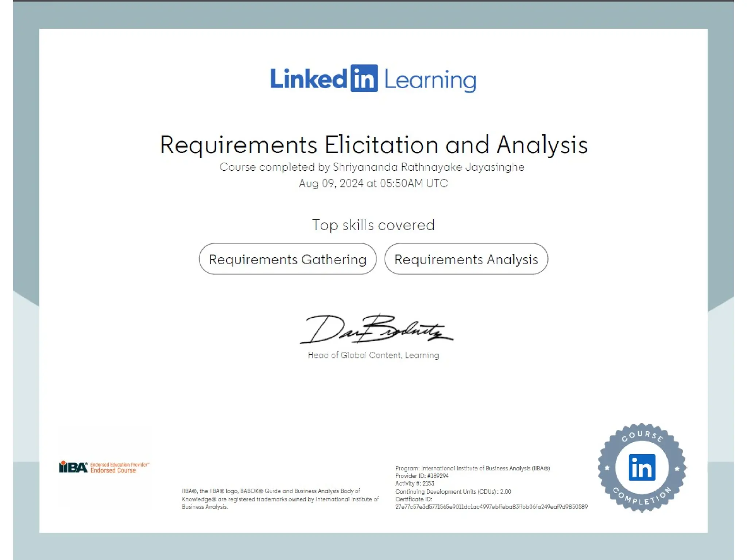747x560 pixels.
Task: Click the Continuing Development Units (CDUs) : 2.00 line
Action: (x=453, y=491)
